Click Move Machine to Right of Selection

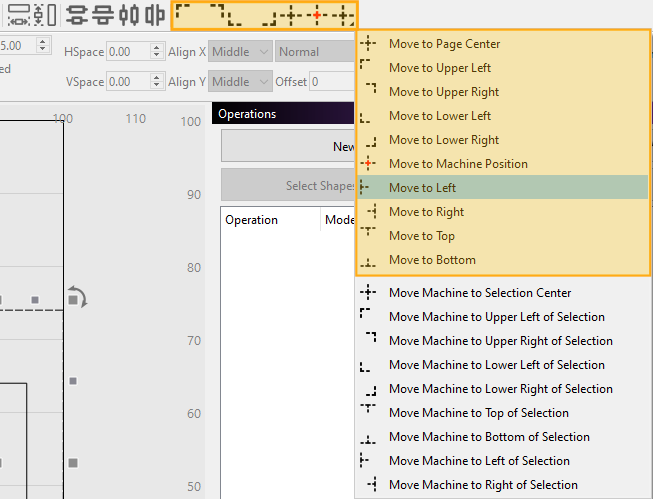click(483, 485)
